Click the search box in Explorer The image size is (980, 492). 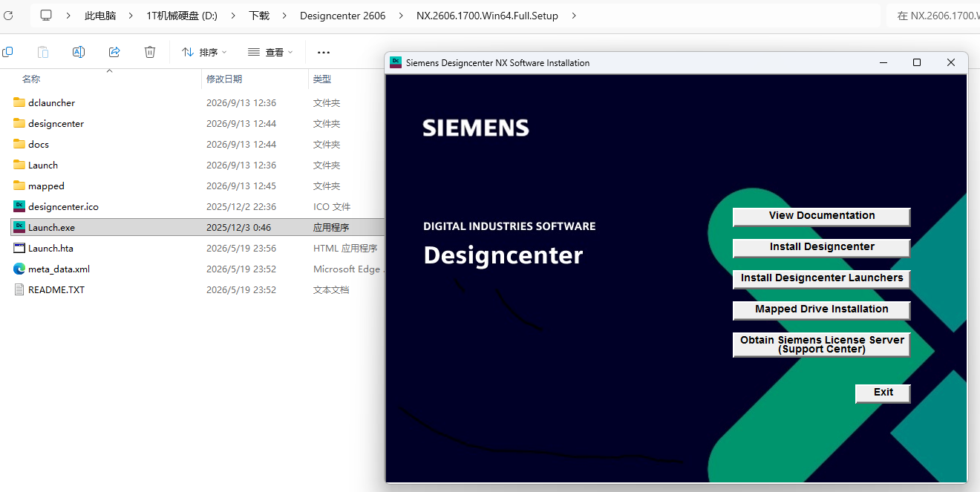[x=933, y=15]
